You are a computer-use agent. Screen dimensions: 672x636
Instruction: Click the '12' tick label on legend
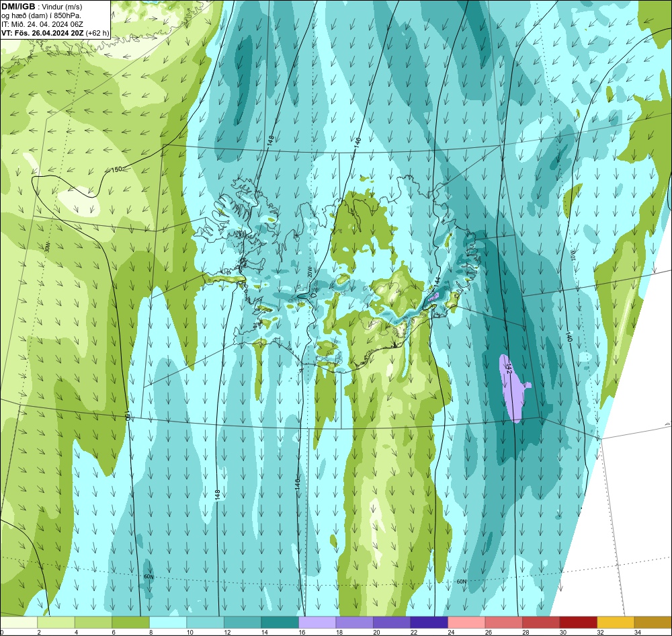tap(228, 632)
